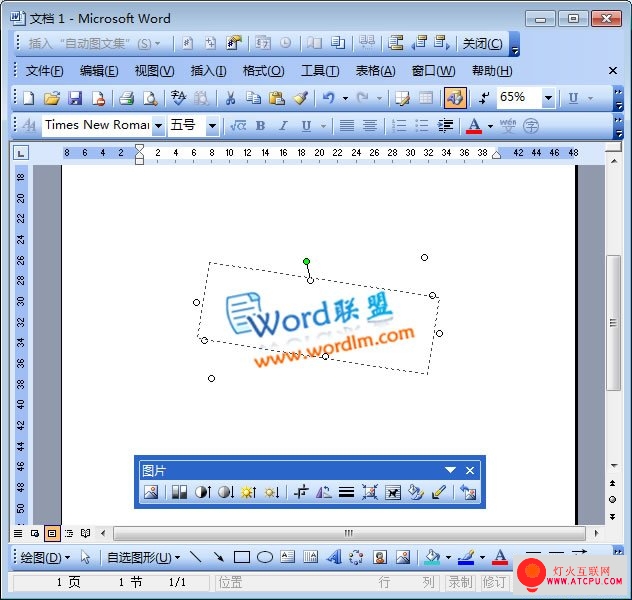Screen dimensions: 632x600
Task: Open the 格式(O) menu
Action: tap(263, 71)
